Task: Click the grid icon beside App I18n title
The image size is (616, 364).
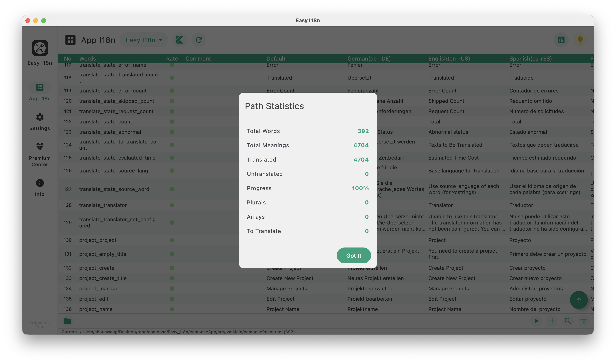Action: pyautogui.click(x=70, y=40)
